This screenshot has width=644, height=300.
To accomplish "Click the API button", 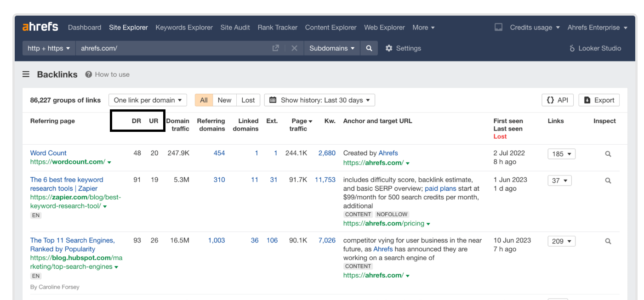I will pyautogui.click(x=558, y=100).
